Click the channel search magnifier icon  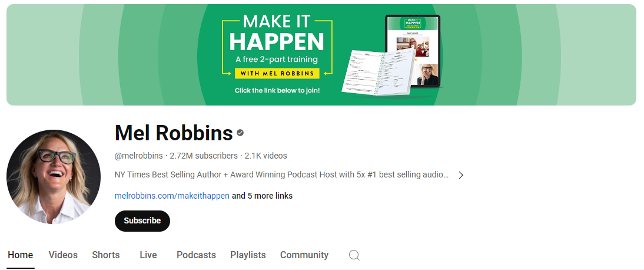click(354, 255)
